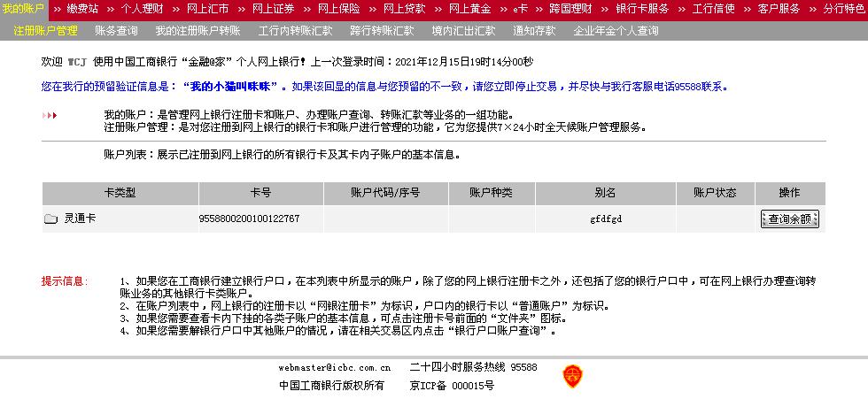The image size is (868, 399).
Task: Open the 我的注册账户转账 tab
Action: [198, 30]
